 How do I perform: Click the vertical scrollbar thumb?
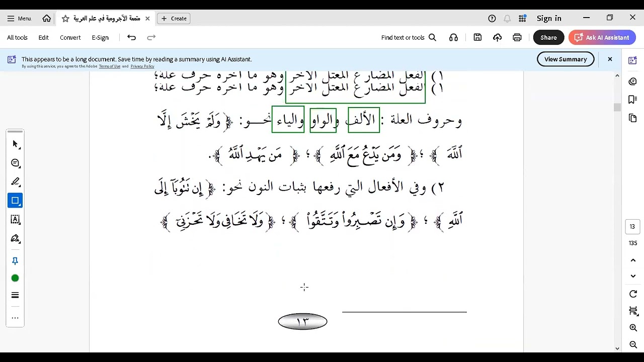[617, 108]
